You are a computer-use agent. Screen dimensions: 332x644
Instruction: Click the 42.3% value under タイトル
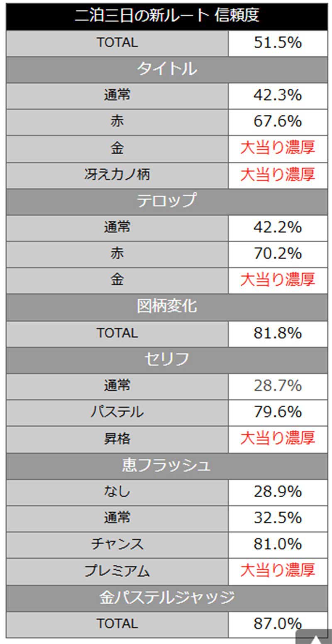click(x=278, y=96)
